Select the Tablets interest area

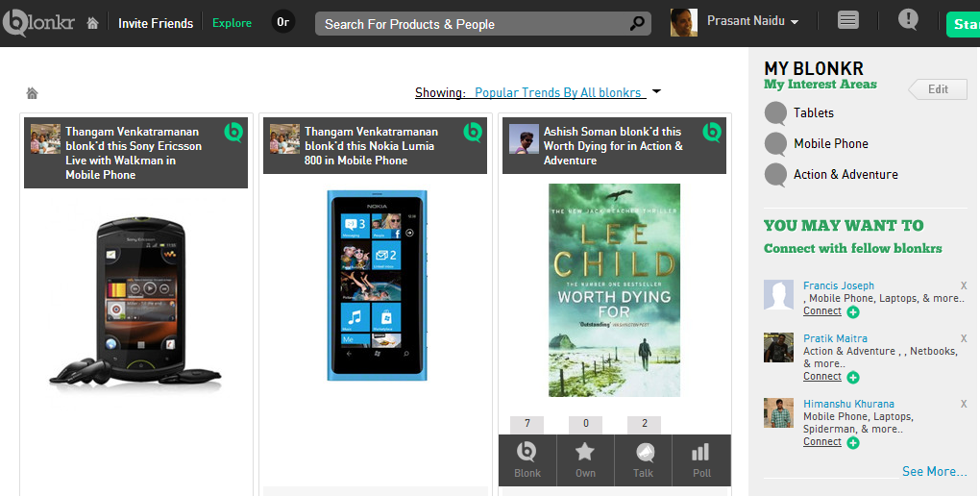(x=814, y=113)
